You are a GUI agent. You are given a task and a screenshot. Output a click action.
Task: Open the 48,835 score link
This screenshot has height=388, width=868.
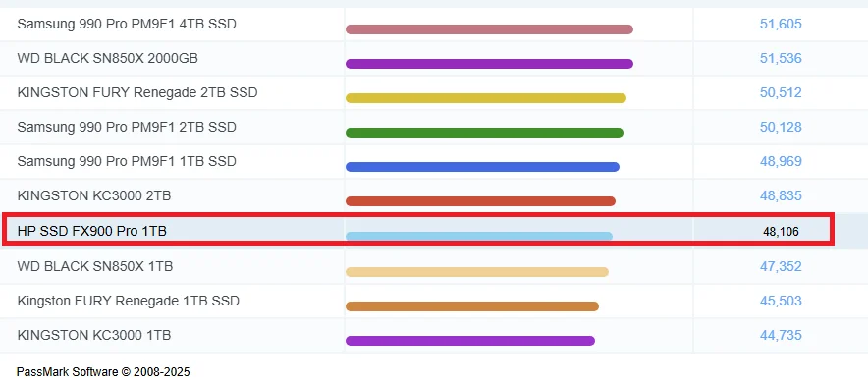pos(781,195)
